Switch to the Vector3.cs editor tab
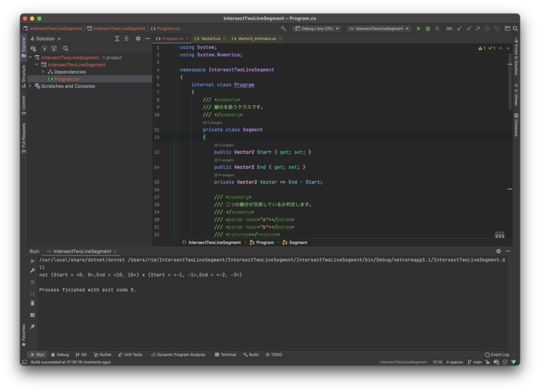 [x=210, y=39]
